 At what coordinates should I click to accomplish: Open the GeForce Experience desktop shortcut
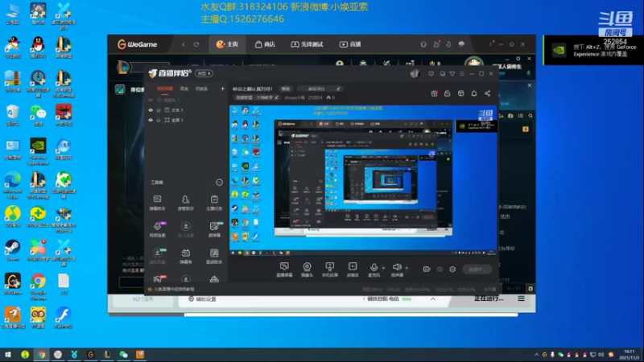pyautogui.click(x=38, y=152)
